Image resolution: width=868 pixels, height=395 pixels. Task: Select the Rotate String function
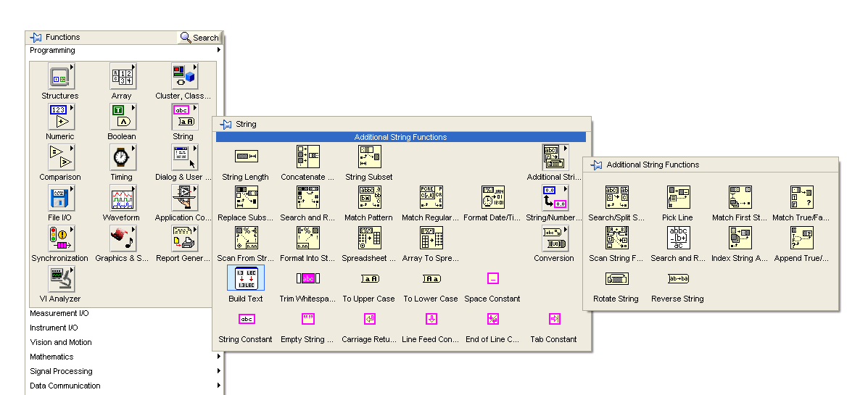[x=616, y=279]
